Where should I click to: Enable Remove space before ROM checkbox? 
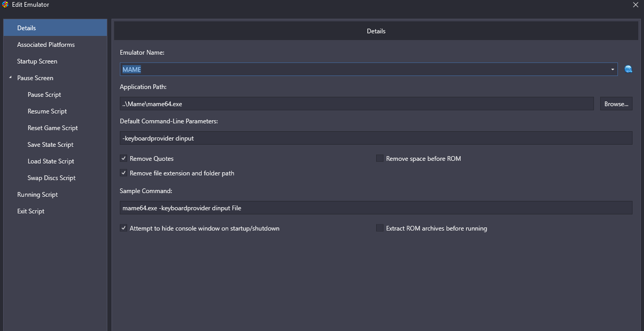coord(380,158)
